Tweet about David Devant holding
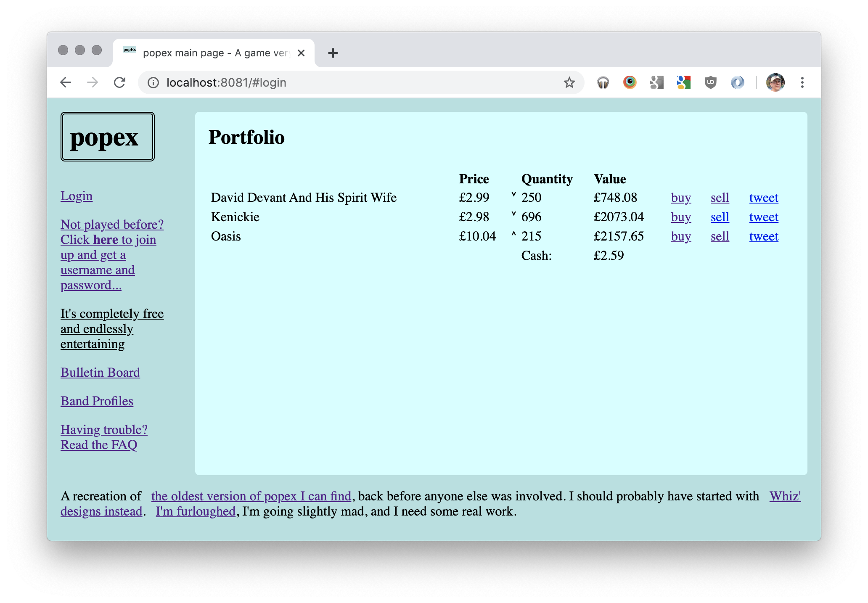This screenshot has height=603, width=868. click(x=763, y=198)
